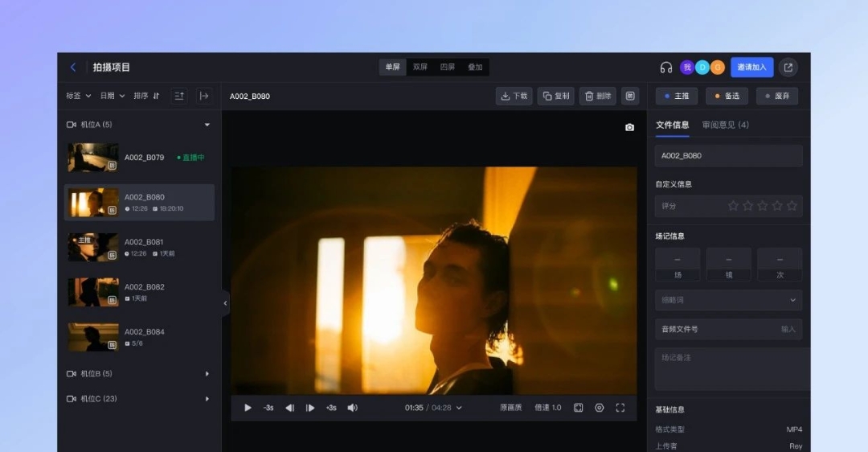Click the 场 scene number box
This screenshot has height=452, width=868.
[678, 265]
